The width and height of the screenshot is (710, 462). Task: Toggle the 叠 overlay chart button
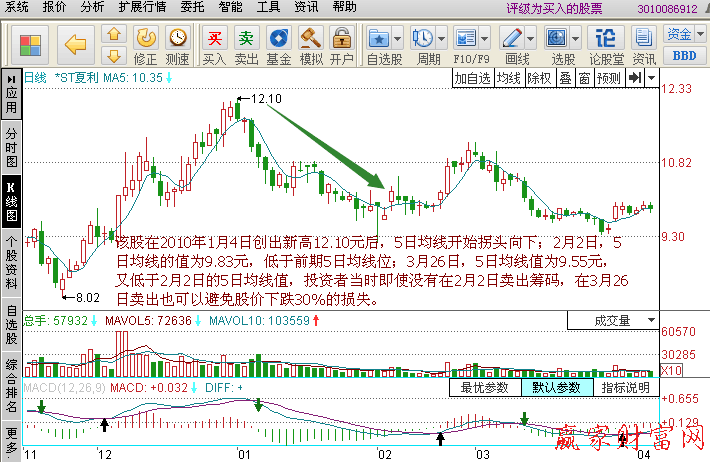click(565, 77)
